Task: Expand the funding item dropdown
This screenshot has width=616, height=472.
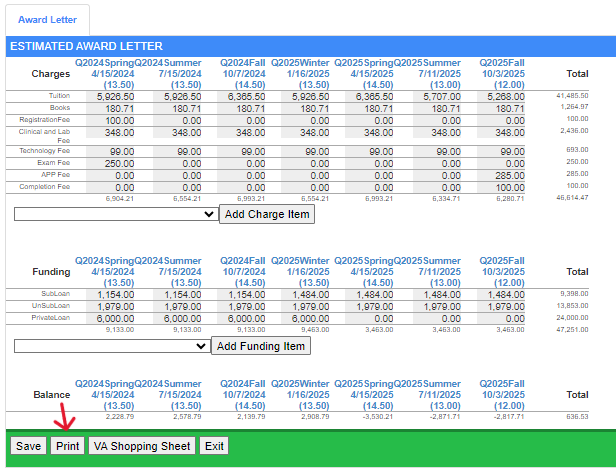Action: point(111,346)
